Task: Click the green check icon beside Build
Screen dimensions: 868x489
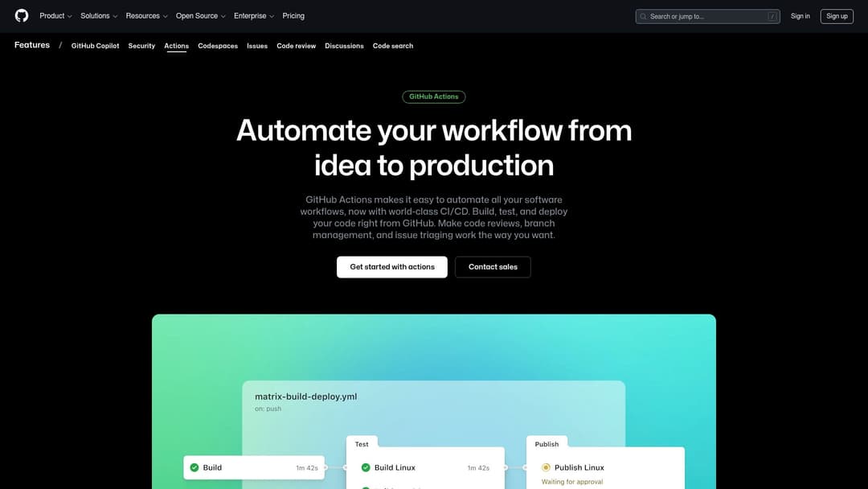Action: pos(194,467)
